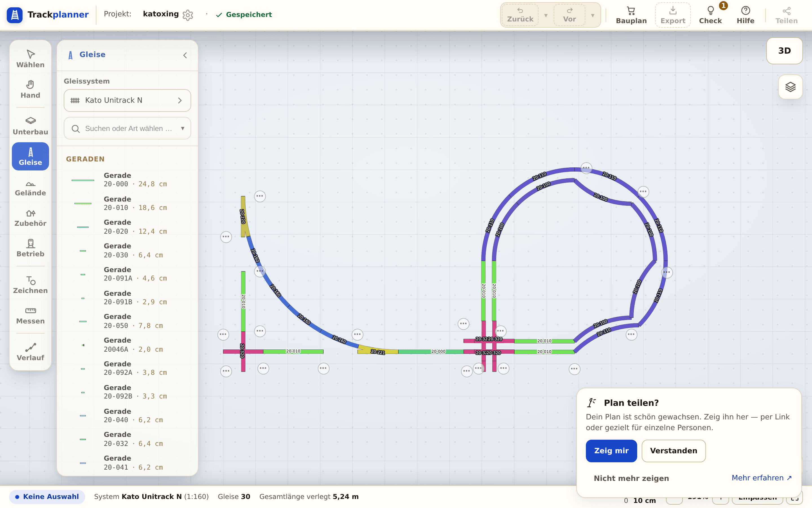Open the layers panel icon
The height and width of the screenshot is (508, 812).
[790, 87]
